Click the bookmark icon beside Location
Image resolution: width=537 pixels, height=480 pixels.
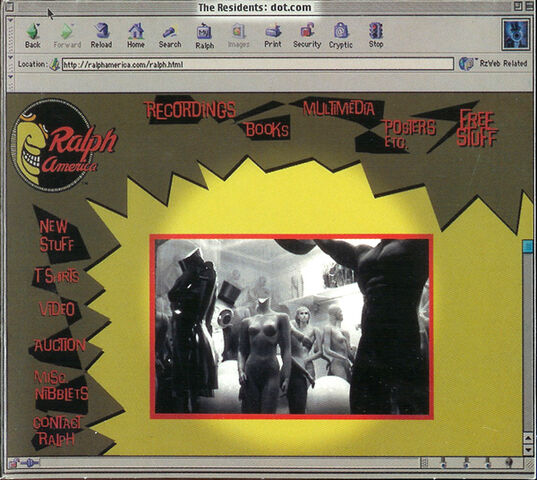pos(54,64)
